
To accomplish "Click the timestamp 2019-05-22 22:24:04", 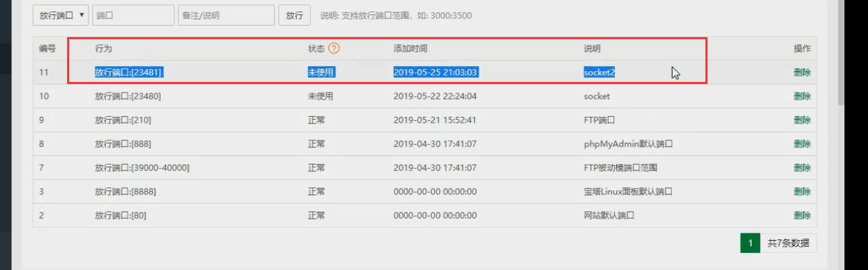I will click(x=435, y=95).
